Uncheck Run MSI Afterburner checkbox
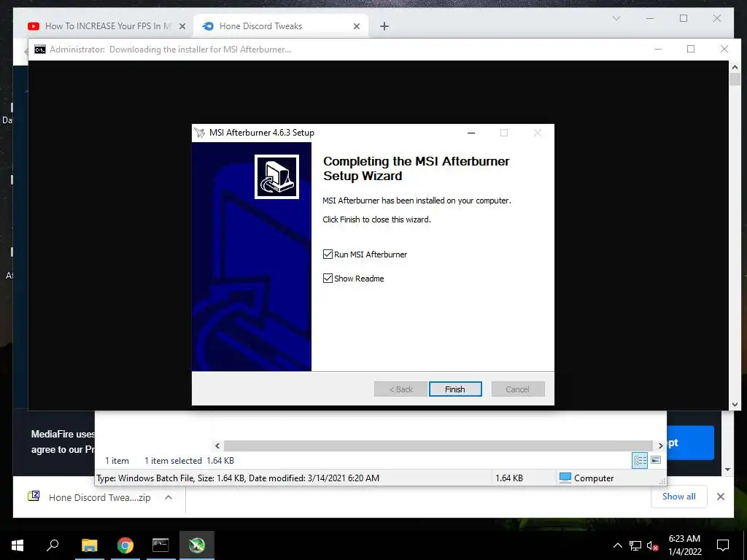 click(328, 254)
